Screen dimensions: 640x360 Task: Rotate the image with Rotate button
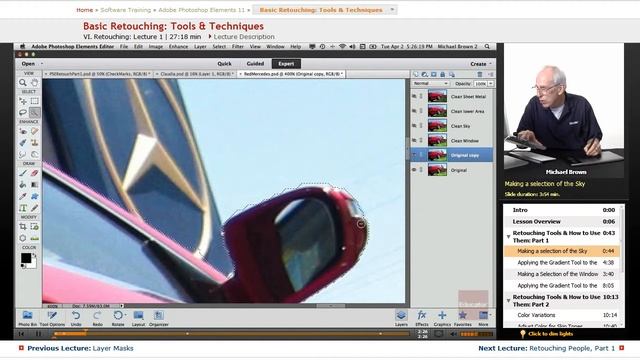[118, 318]
